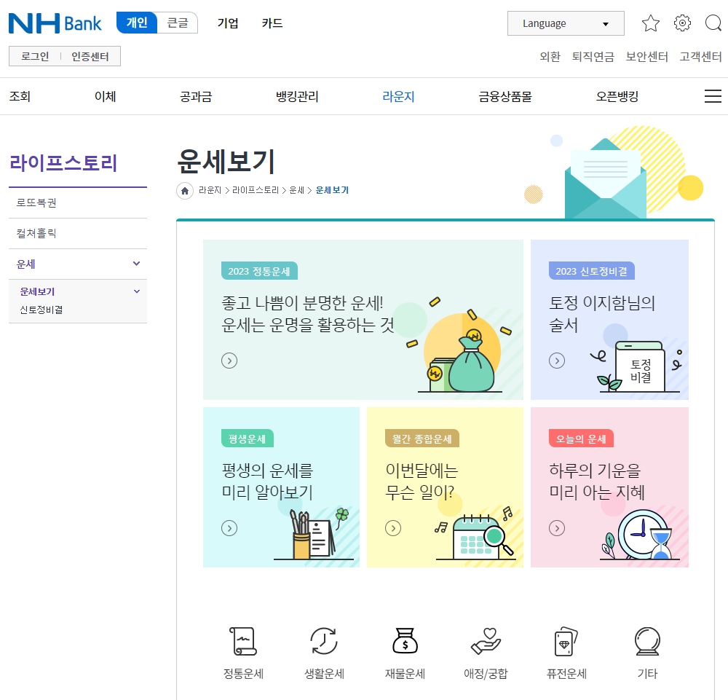Viewport: 728px width, 700px height.
Task: Click the 로그인 button
Action: (x=33, y=55)
